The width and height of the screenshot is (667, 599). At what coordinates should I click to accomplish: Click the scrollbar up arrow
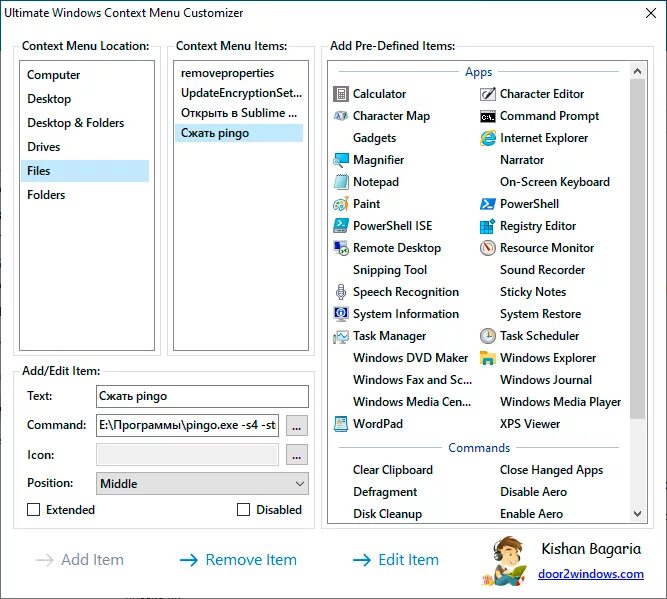pyautogui.click(x=637, y=71)
